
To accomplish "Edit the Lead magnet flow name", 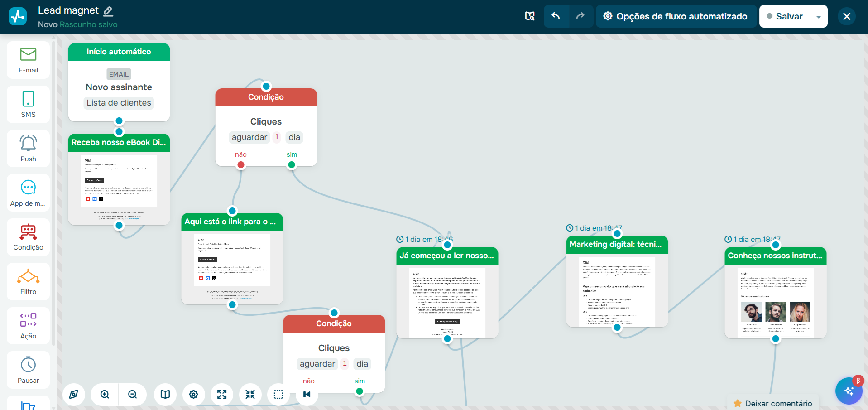I will click(x=108, y=11).
